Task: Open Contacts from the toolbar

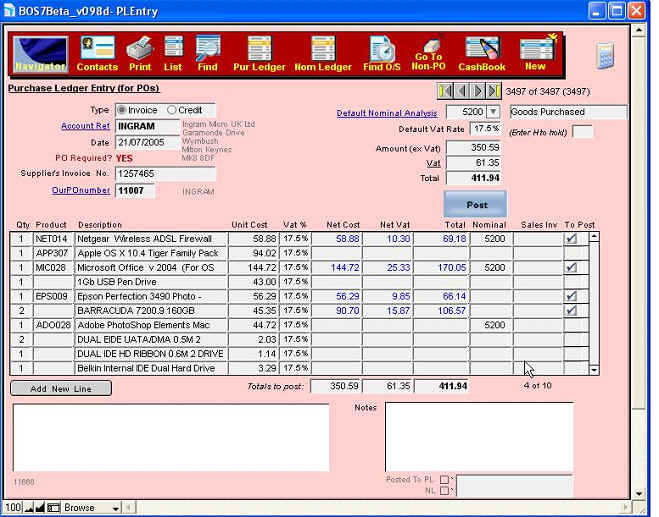Action: tap(97, 55)
